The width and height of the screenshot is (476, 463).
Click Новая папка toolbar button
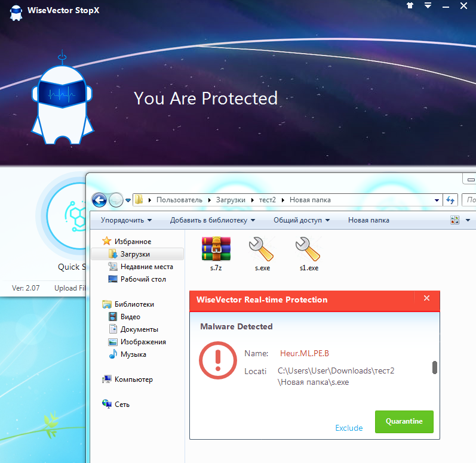368,220
